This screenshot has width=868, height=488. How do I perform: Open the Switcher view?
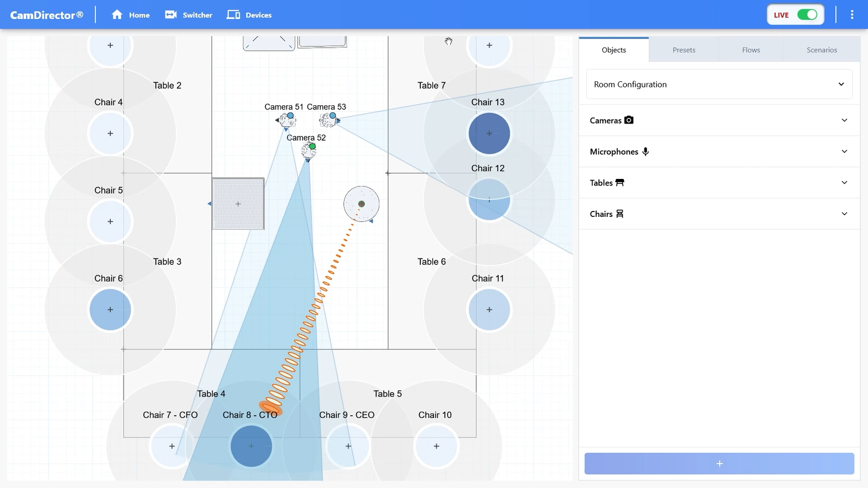point(189,15)
